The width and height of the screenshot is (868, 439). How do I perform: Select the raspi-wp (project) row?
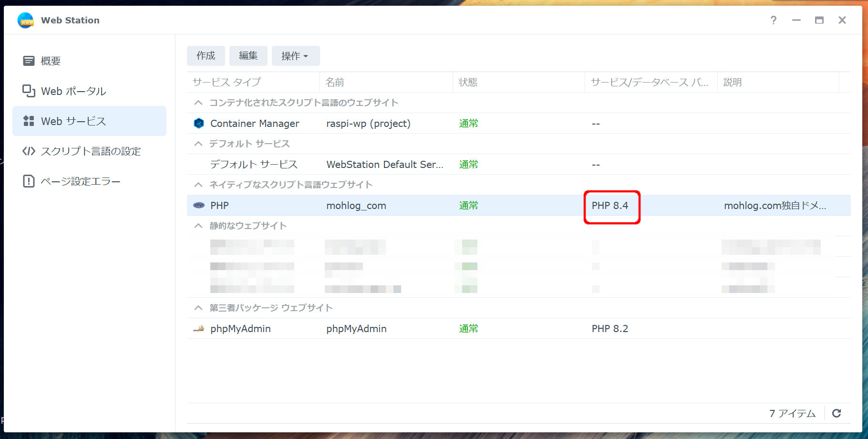pyautogui.click(x=368, y=124)
